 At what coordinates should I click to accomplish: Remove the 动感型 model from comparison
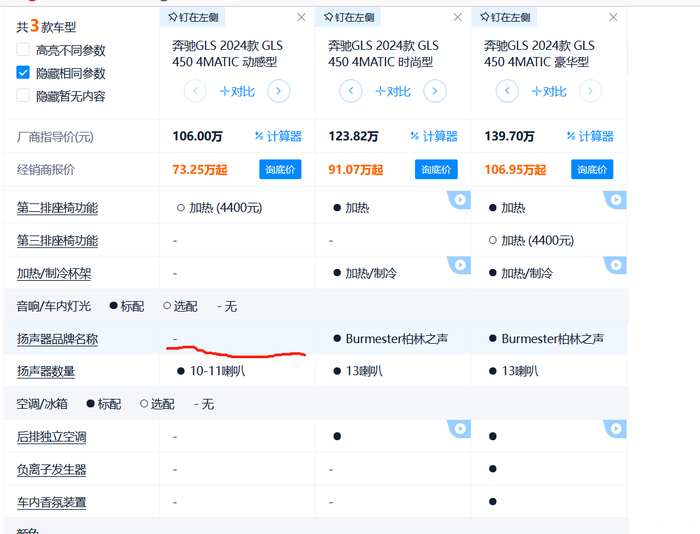click(301, 17)
